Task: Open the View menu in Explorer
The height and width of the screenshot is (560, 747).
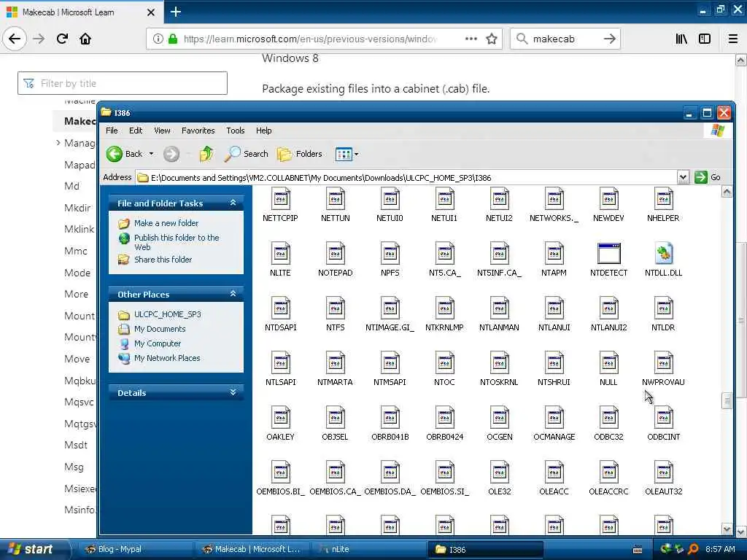Action: pos(162,131)
